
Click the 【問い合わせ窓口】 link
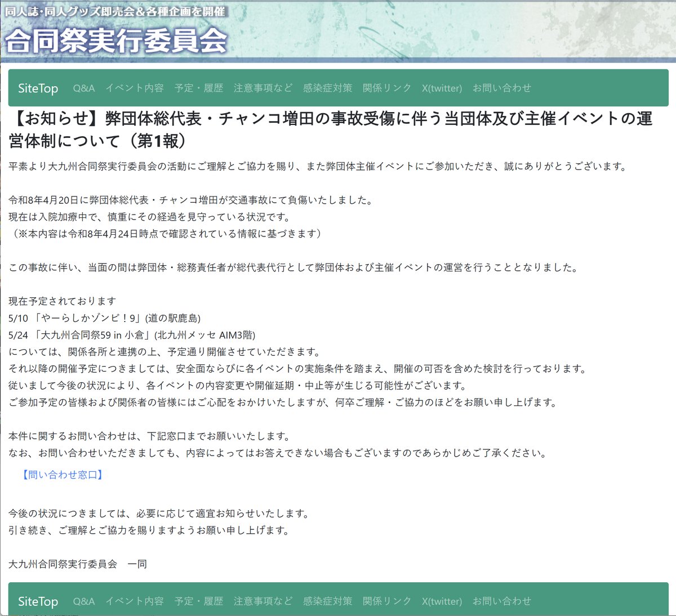coord(63,475)
